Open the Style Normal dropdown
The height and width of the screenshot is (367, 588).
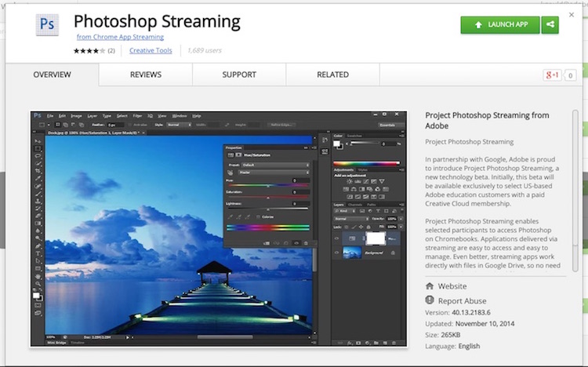(179, 125)
